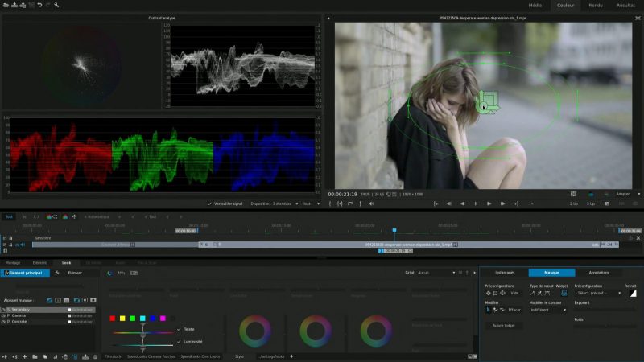The image size is (644, 362).
Task: Add a secondary layer with +S
Action: [x=14, y=357]
